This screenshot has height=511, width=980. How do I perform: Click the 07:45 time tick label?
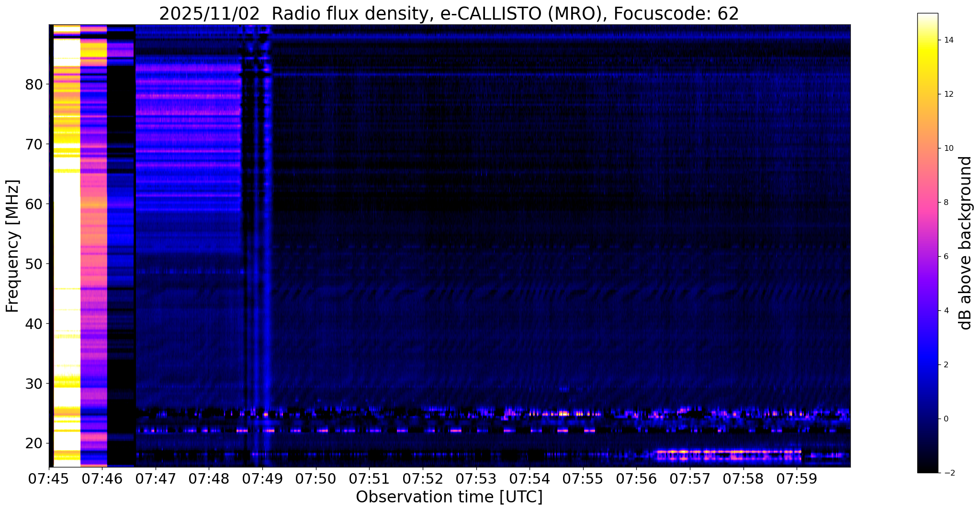[49, 478]
